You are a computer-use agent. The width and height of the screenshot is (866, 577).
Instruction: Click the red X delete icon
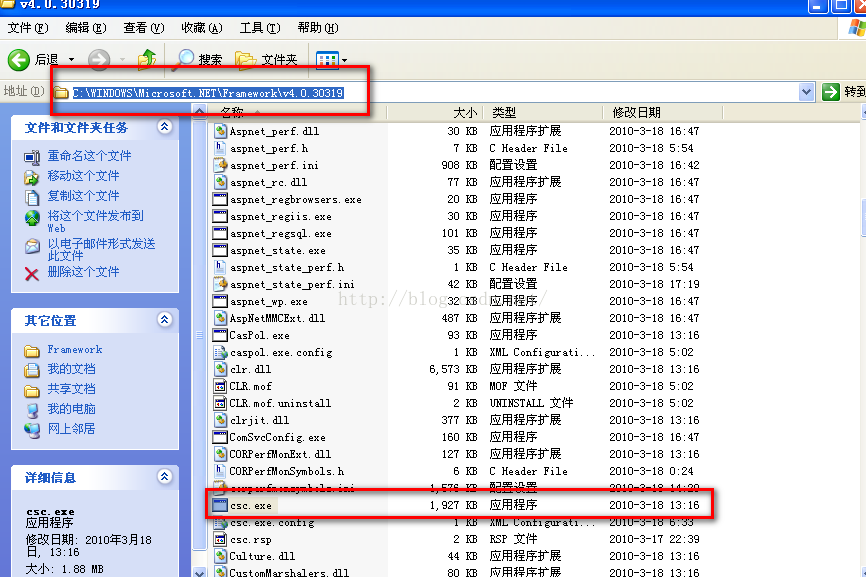[x=31, y=274]
